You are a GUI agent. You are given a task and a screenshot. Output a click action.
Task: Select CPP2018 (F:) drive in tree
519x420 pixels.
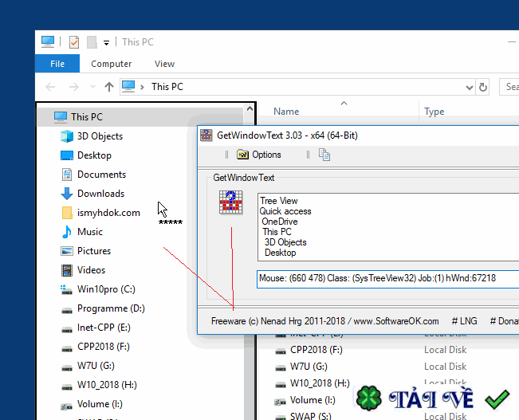(104, 347)
